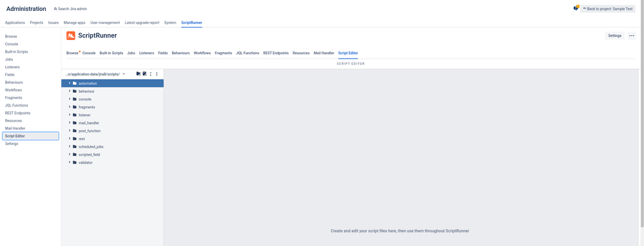Click the folder icon of the console row
Viewport: 644px width, 246px height.
[x=75, y=99]
